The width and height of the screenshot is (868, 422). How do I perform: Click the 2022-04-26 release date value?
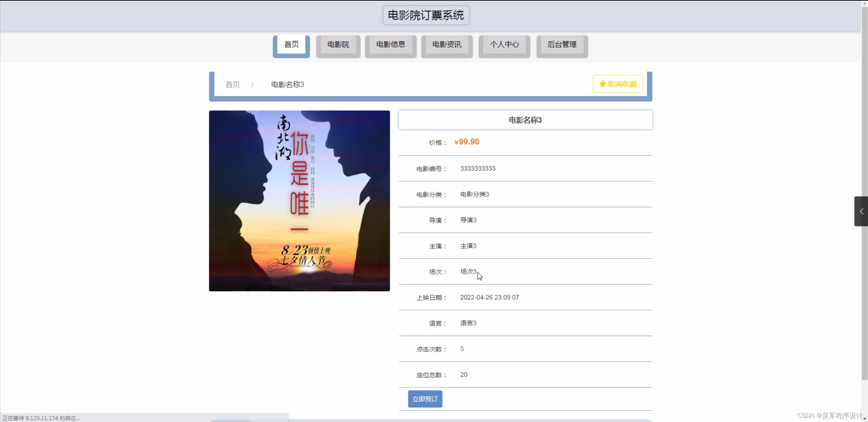click(x=489, y=298)
